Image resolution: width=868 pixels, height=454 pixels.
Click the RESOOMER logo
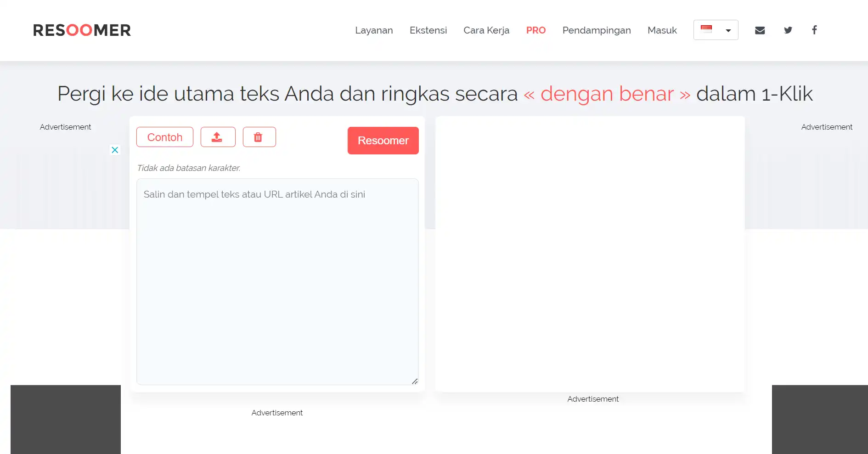click(x=82, y=30)
